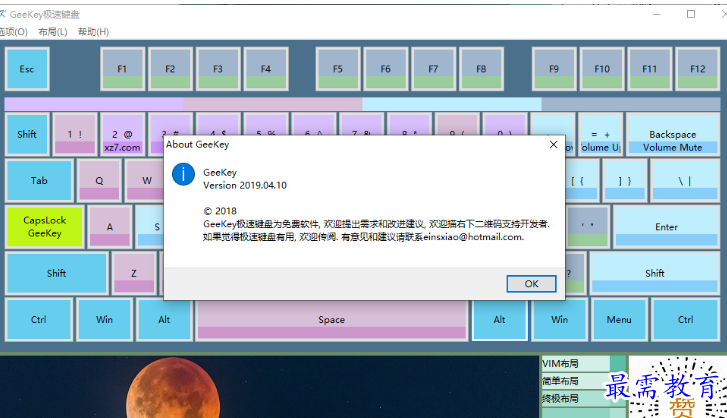The height and width of the screenshot is (418, 727).
Task: Click the F6 key
Action: pos(386,69)
